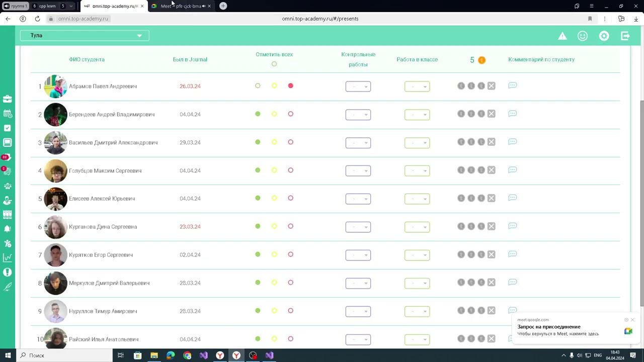This screenshot has width=644, height=362.
Task: Open Работа в классе dropdown for Елисеев Алексей
Action: click(x=417, y=199)
